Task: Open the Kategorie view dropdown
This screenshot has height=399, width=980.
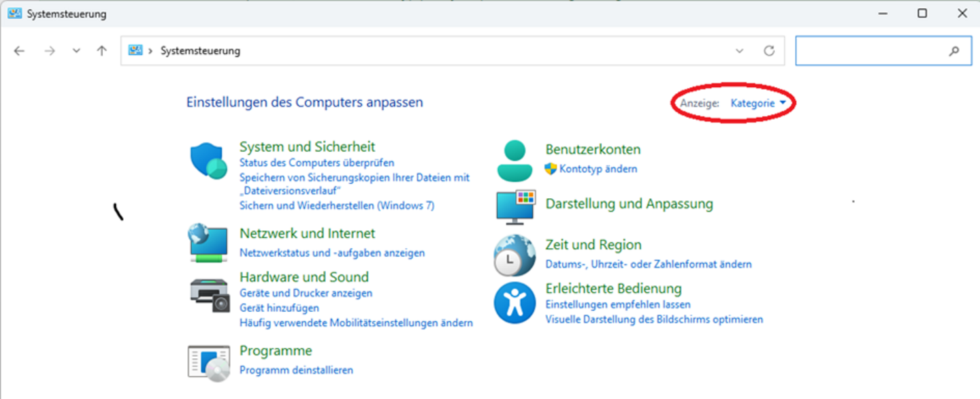Action: (x=757, y=103)
